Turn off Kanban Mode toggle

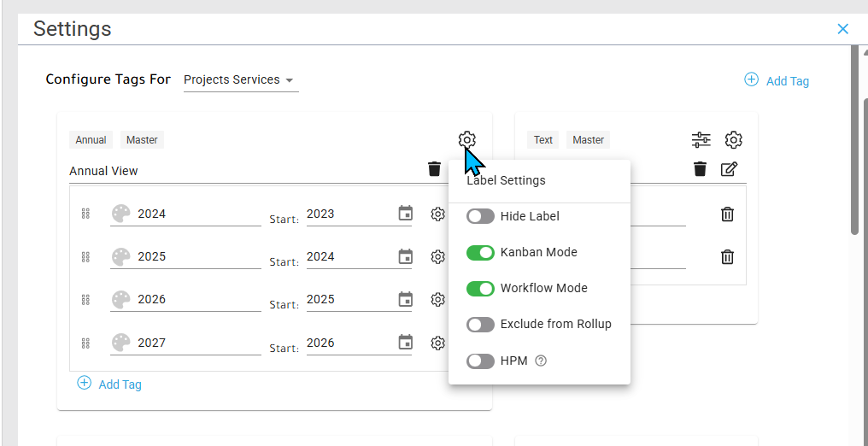point(480,253)
